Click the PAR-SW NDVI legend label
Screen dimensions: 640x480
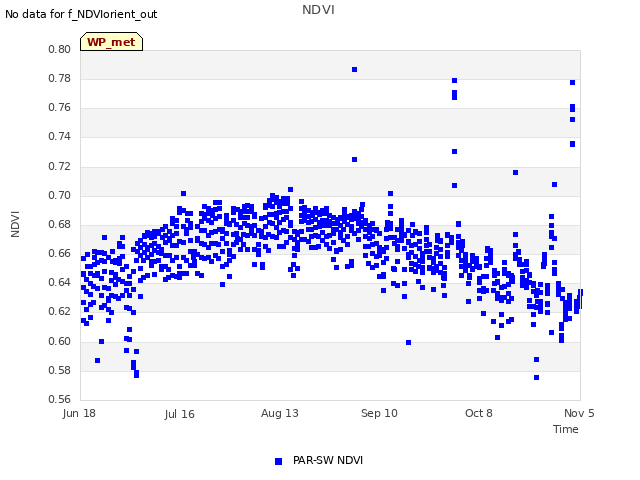[x=328, y=460]
